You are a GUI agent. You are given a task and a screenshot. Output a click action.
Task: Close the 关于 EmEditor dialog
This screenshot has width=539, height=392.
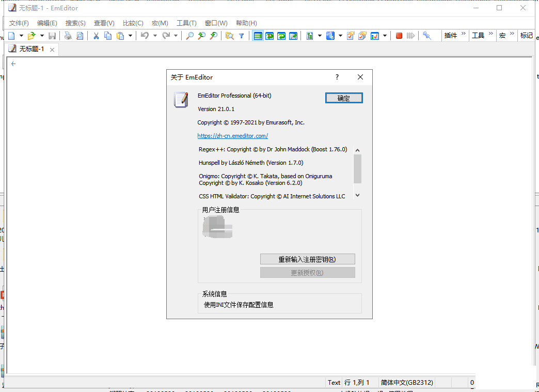[360, 77]
